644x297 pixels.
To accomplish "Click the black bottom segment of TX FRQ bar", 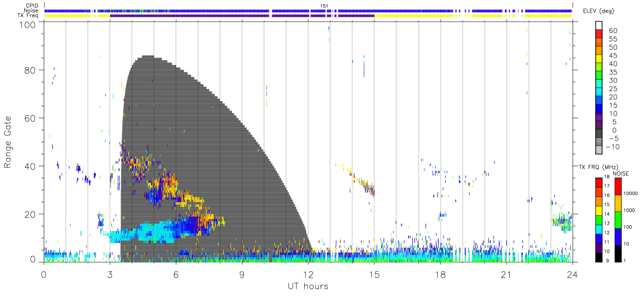I will [x=599, y=256].
